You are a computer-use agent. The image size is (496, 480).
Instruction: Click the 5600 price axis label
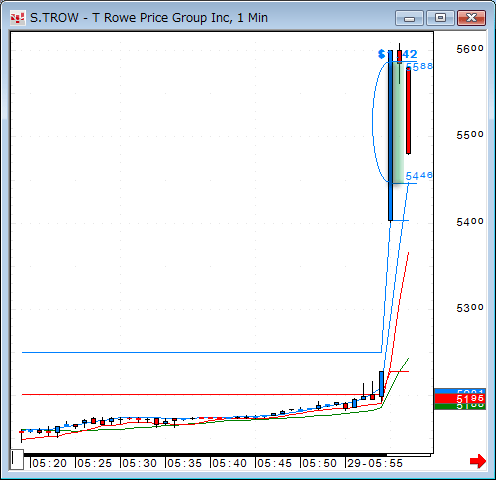click(x=470, y=49)
